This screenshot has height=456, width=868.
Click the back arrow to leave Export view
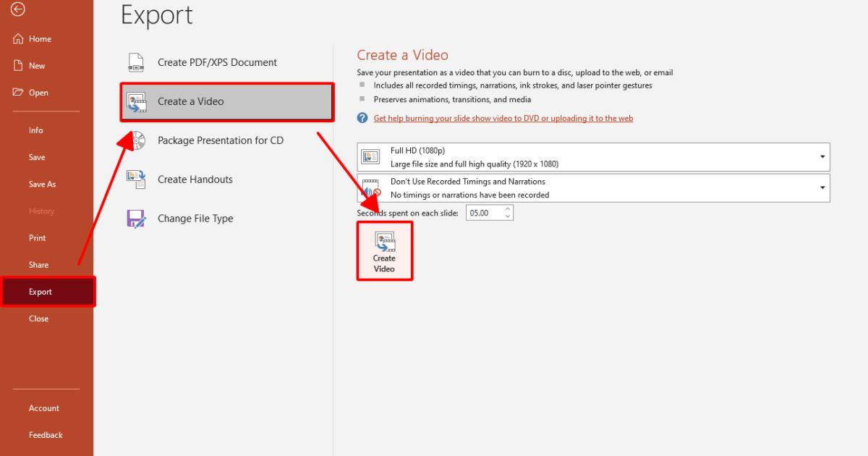17,11
